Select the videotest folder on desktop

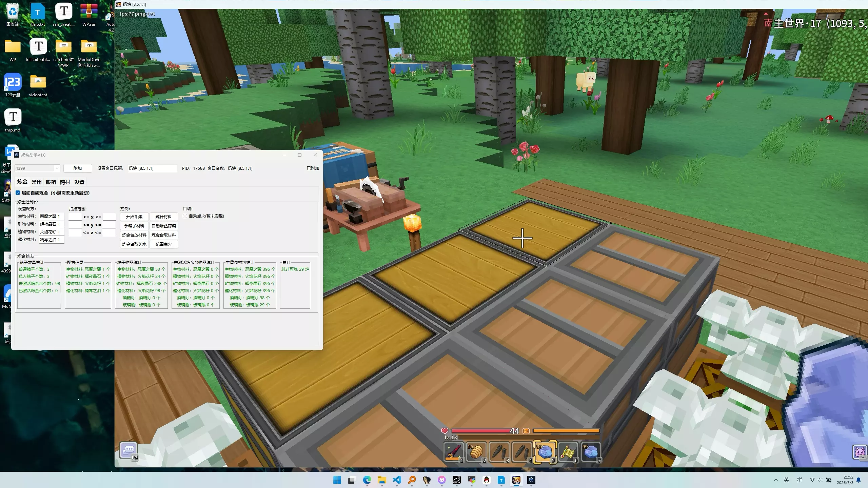click(38, 85)
